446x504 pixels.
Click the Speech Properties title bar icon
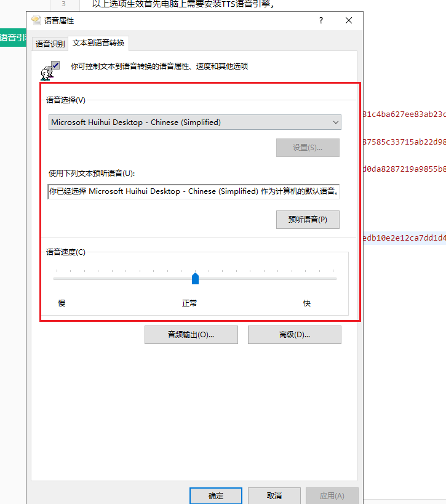[36, 20]
